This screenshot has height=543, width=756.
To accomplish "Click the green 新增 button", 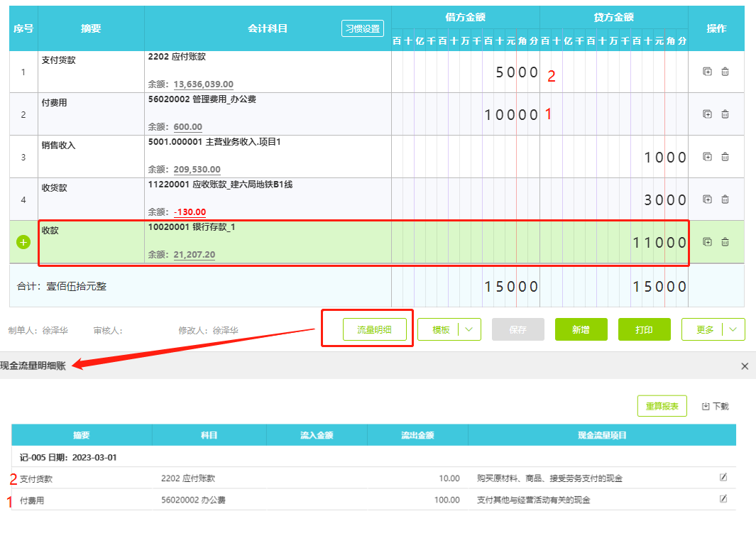I will 581,329.
